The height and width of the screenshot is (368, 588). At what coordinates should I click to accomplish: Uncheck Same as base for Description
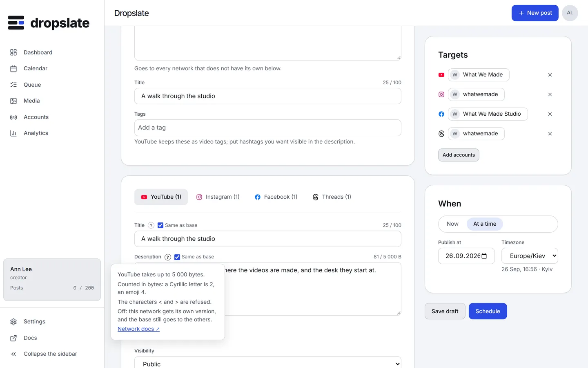click(177, 257)
